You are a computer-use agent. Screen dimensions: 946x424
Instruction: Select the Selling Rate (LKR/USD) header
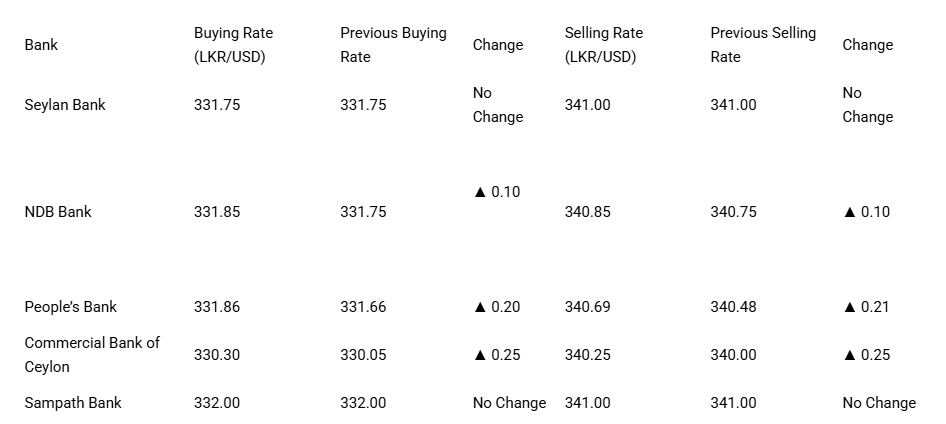(x=604, y=45)
